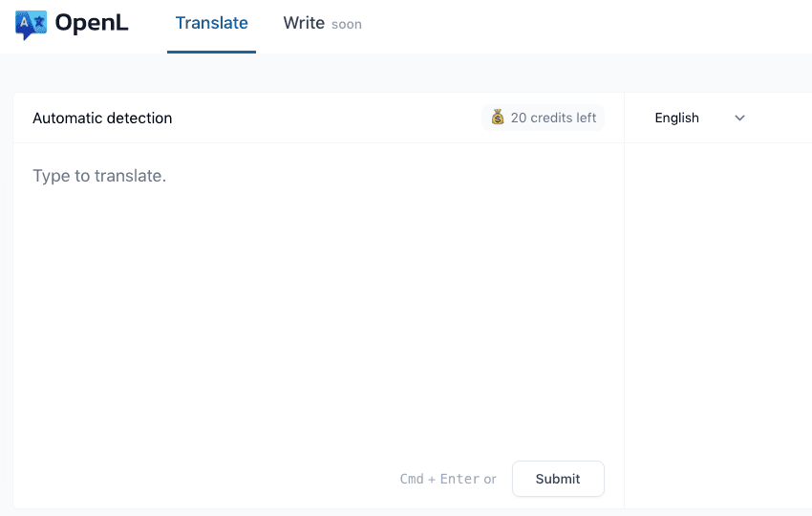
Task: Click the letter A inside the logo
Action: (x=24, y=22)
